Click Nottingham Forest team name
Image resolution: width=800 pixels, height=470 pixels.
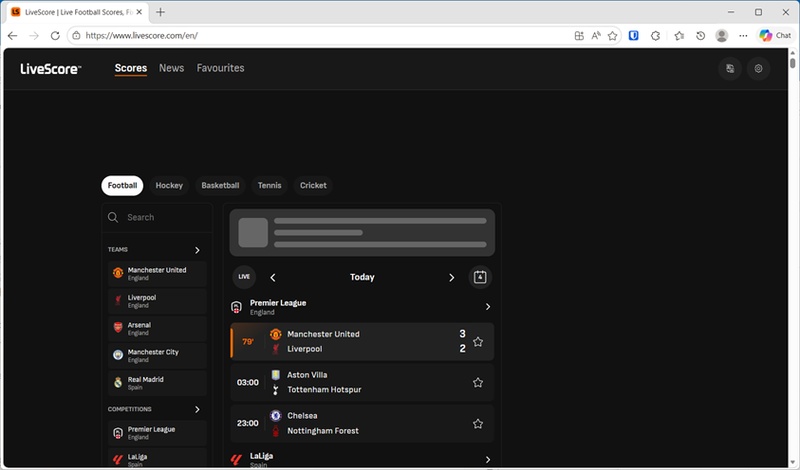click(322, 431)
